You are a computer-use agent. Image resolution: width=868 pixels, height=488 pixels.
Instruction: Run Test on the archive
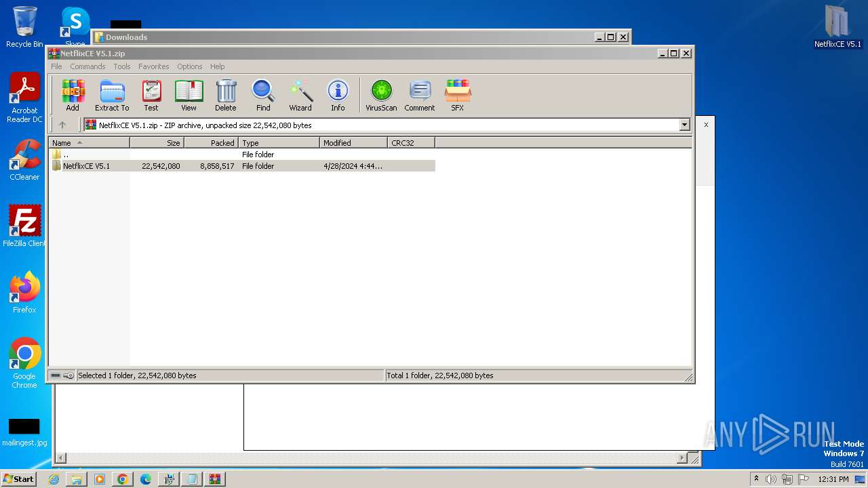pyautogui.click(x=151, y=95)
